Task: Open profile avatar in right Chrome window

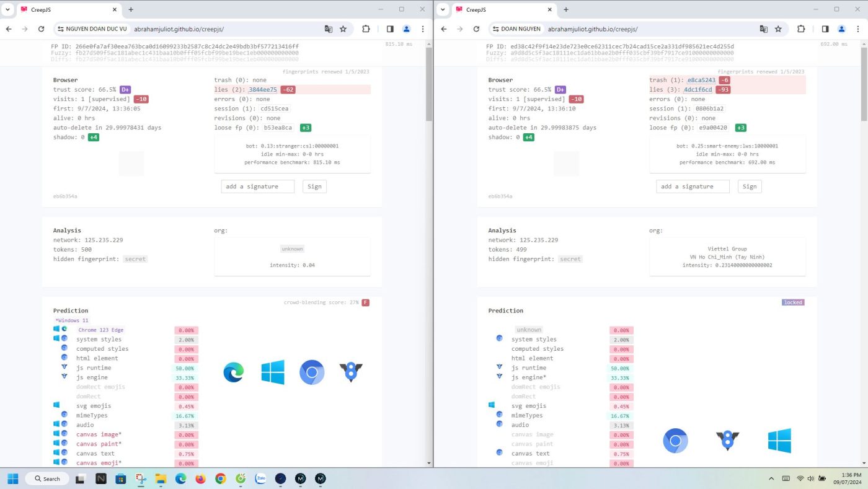Action: pos(841,29)
